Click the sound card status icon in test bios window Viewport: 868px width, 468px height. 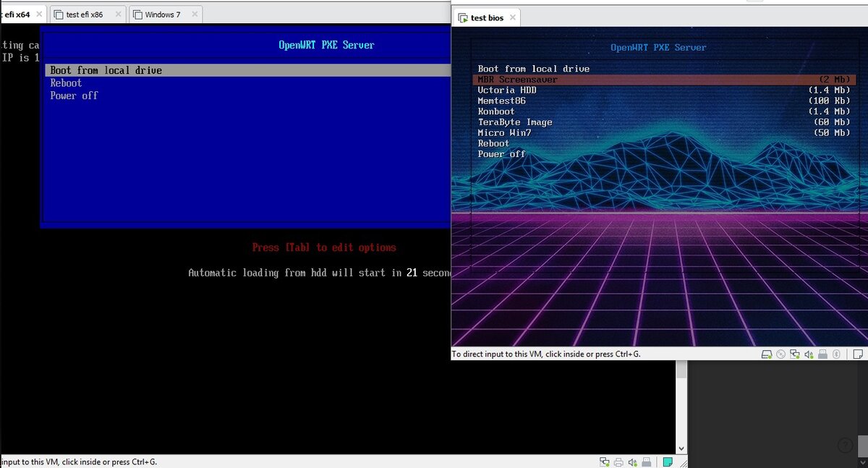pyautogui.click(x=809, y=354)
